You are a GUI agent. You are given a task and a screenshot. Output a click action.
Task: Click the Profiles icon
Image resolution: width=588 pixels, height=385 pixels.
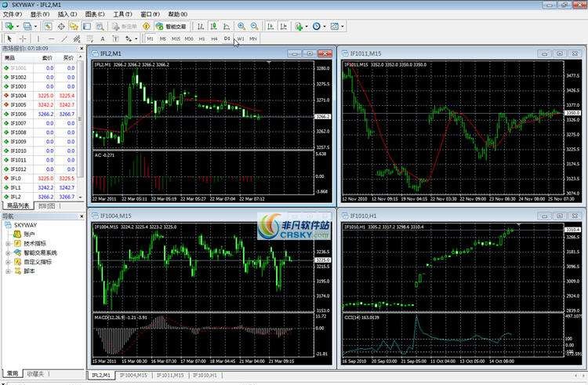point(27,26)
